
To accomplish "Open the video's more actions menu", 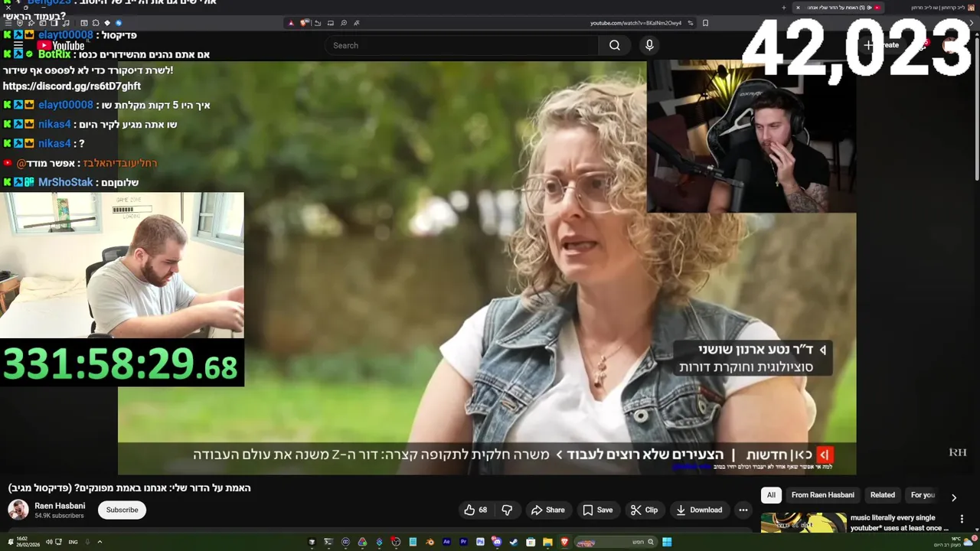I will [743, 510].
